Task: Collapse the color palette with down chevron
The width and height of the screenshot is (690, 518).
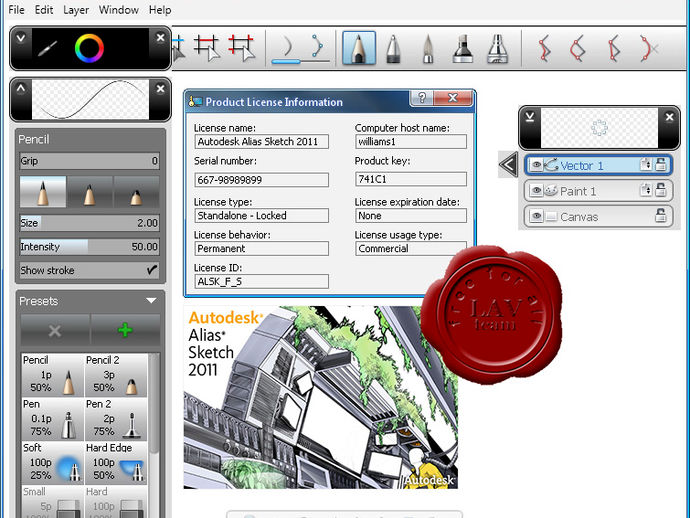Action: pyautogui.click(x=20, y=38)
